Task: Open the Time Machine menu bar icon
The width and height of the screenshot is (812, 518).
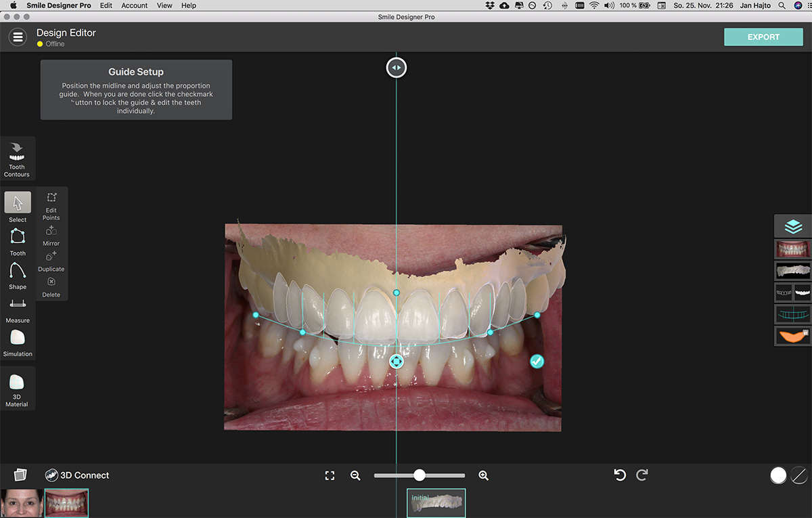Action: point(547,5)
